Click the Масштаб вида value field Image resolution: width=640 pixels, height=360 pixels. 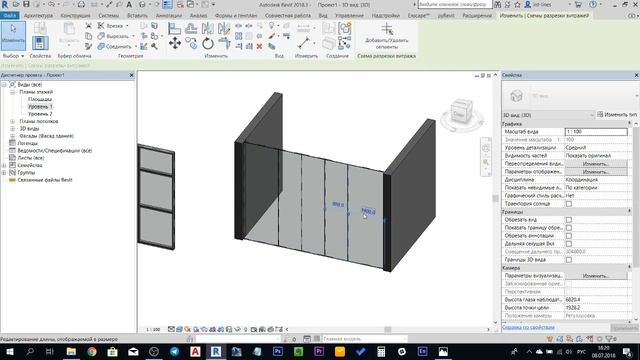[596, 132]
